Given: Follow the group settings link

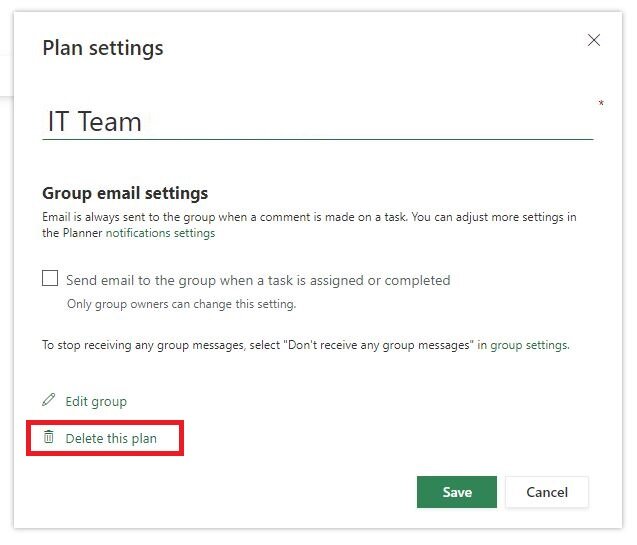Looking at the screenshot, I should pyautogui.click(x=530, y=345).
